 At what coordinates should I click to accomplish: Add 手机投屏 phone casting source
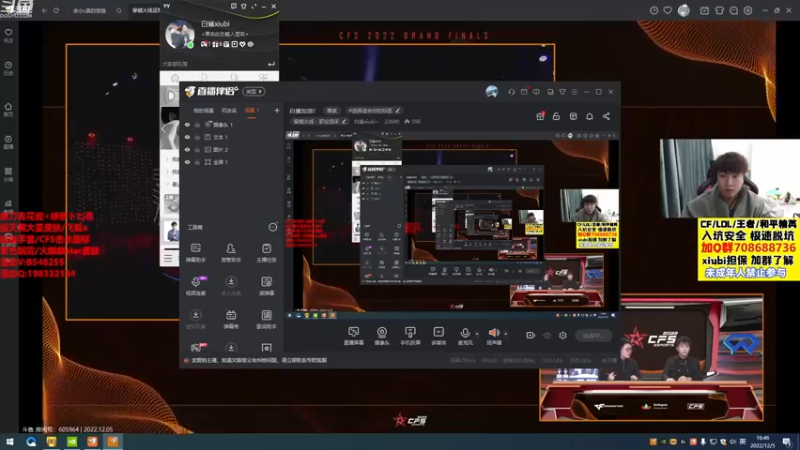tap(410, 336)
